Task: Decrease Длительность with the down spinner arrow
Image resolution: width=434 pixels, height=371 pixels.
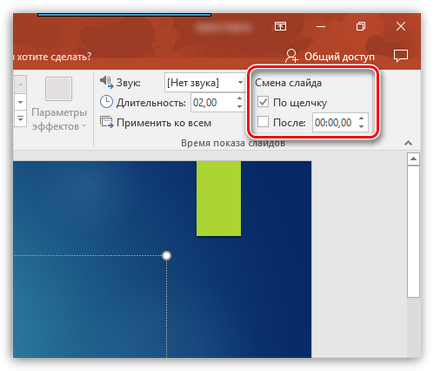Action: [239, 107]
